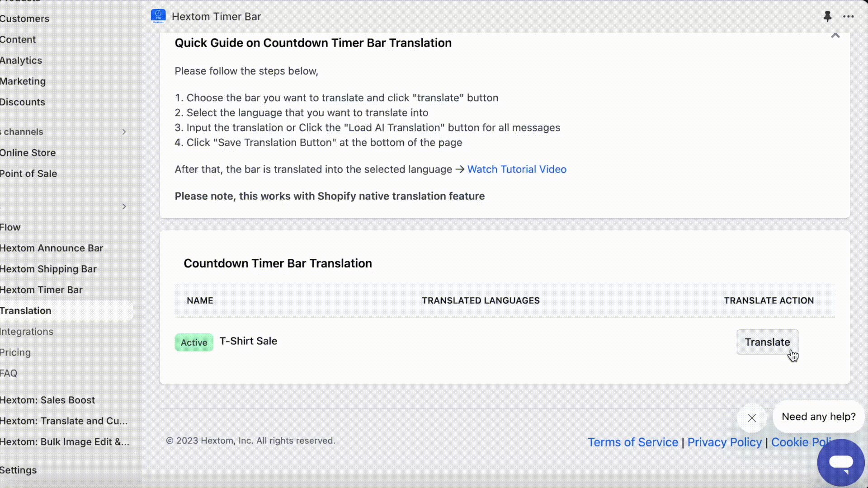Open the three-dot more options menu
Viewport: 868px width, 488px height.
coord(849,17)
